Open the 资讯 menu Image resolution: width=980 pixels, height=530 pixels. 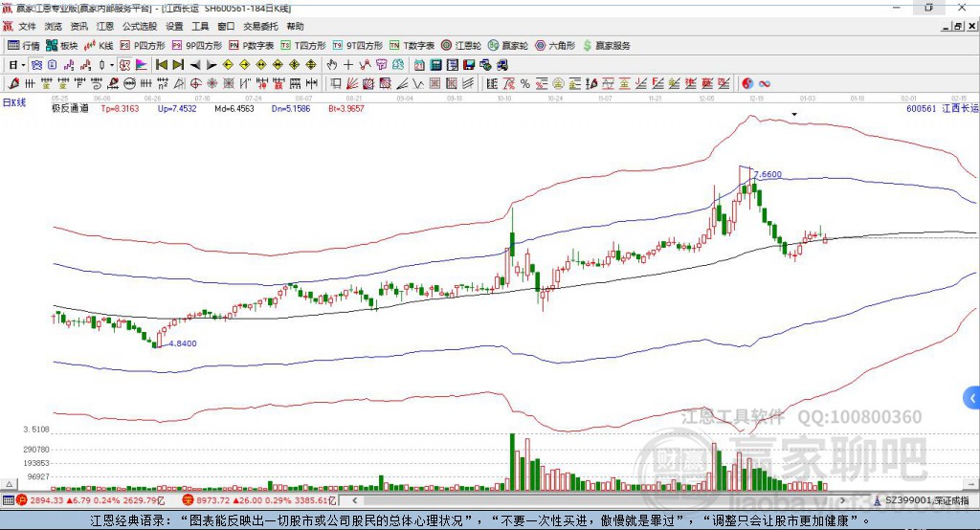pos(78,26)
